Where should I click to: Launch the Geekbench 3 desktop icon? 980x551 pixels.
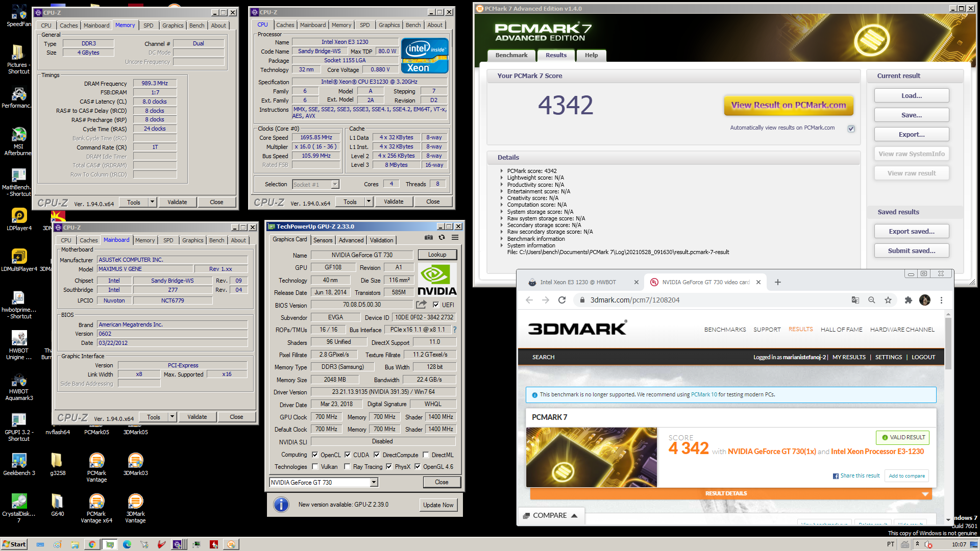pyautogui.click(x=19, y=464)
